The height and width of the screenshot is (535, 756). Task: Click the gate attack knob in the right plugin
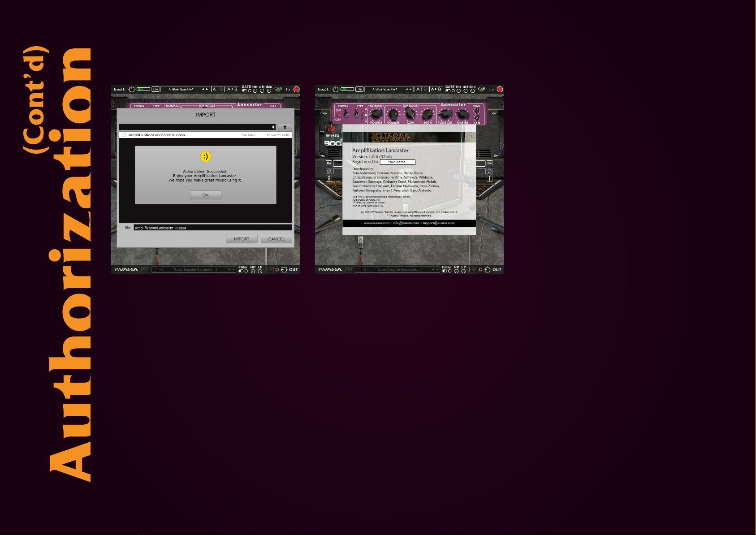tap(466, 91)
